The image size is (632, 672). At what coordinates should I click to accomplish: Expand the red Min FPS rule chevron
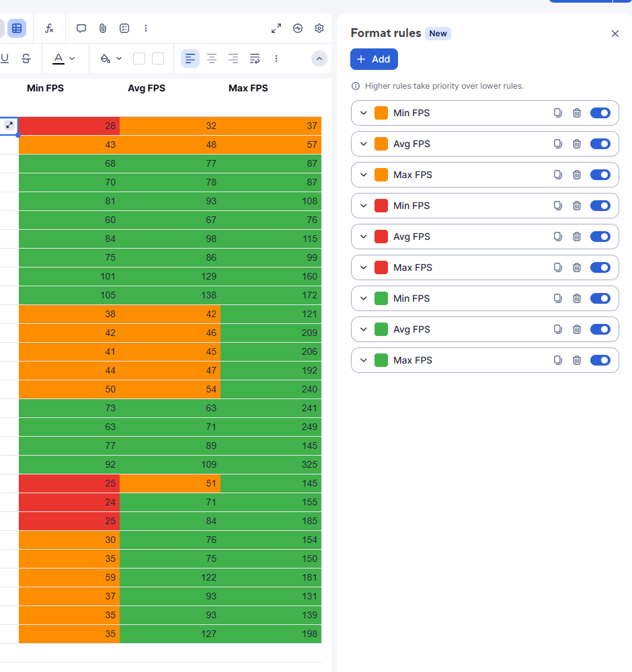(364, 206)
